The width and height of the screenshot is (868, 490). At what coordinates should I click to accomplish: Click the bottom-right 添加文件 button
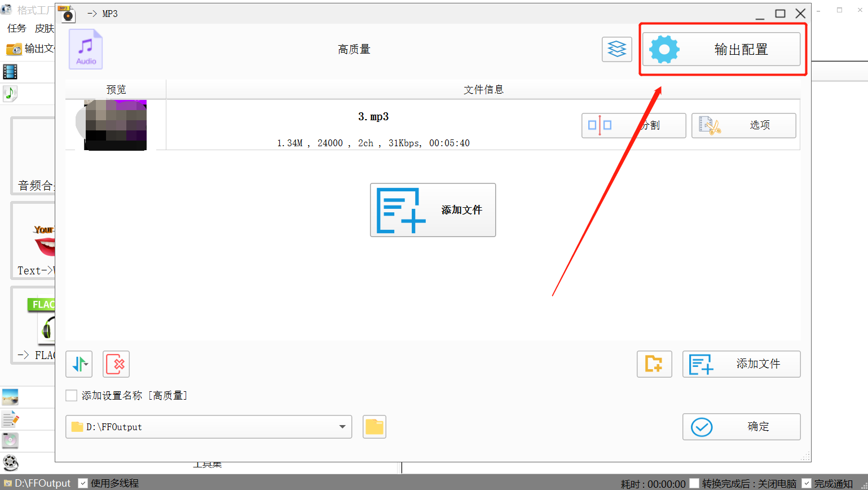[x=742, y=364]
